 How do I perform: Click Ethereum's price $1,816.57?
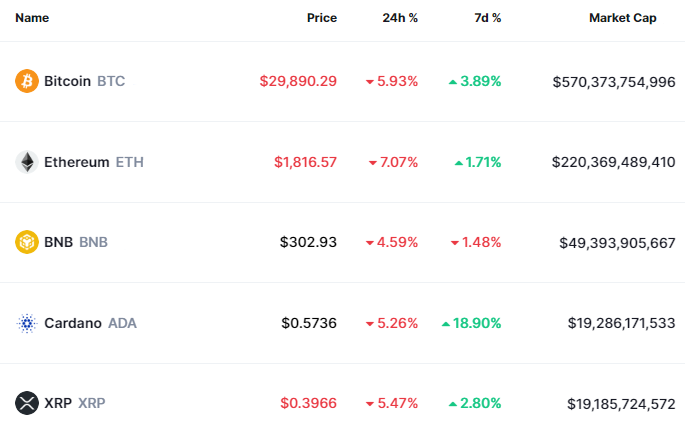pyautogui.click(x=305, y=162)
